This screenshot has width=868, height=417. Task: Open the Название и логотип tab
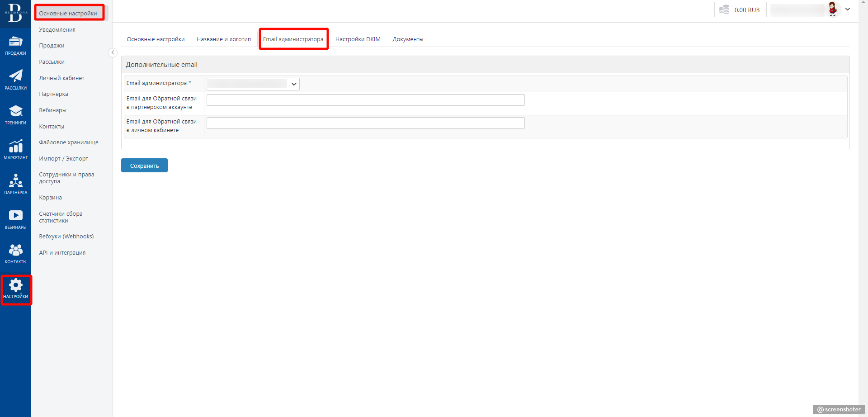pyautogui.click(x=223, y=39)
